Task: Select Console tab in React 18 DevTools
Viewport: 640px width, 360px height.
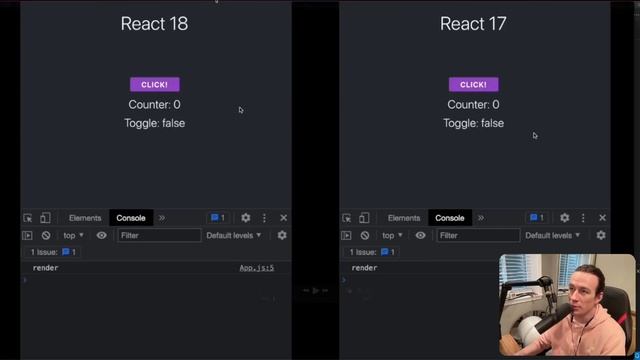Action: pyautogui.click(x=131, y=218)
